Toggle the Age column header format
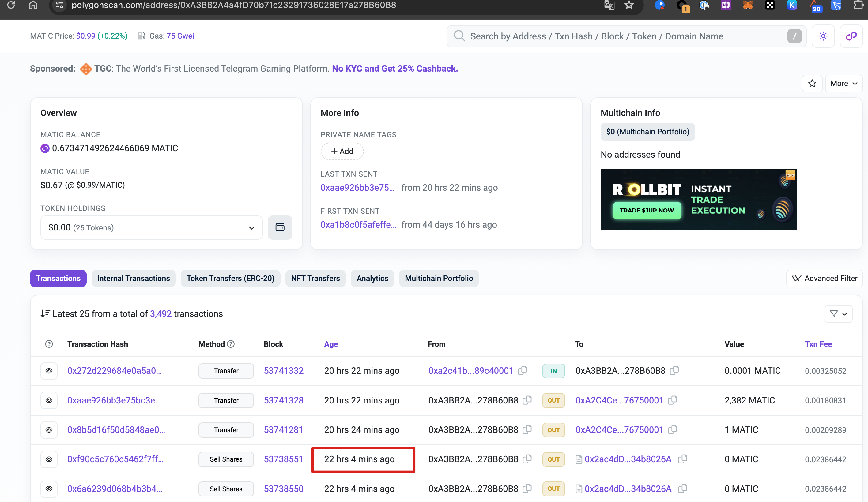Screen dimensions: 868x502 pos(331,344)
